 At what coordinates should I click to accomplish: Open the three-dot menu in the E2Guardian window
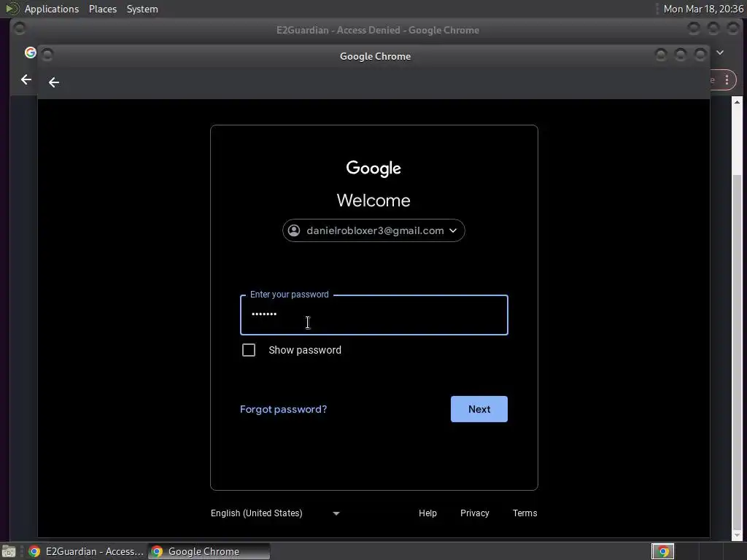pyautogui.click(x=727, y=80)
